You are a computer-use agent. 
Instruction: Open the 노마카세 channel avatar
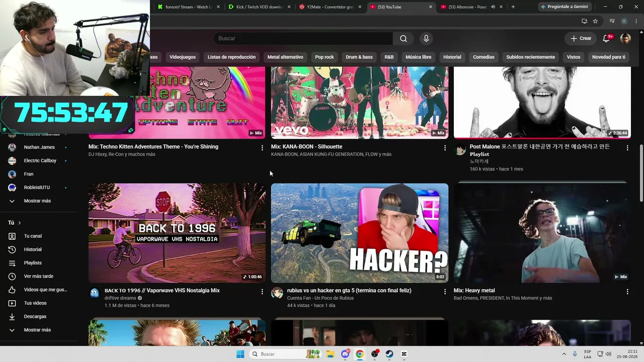coord(460,149)
